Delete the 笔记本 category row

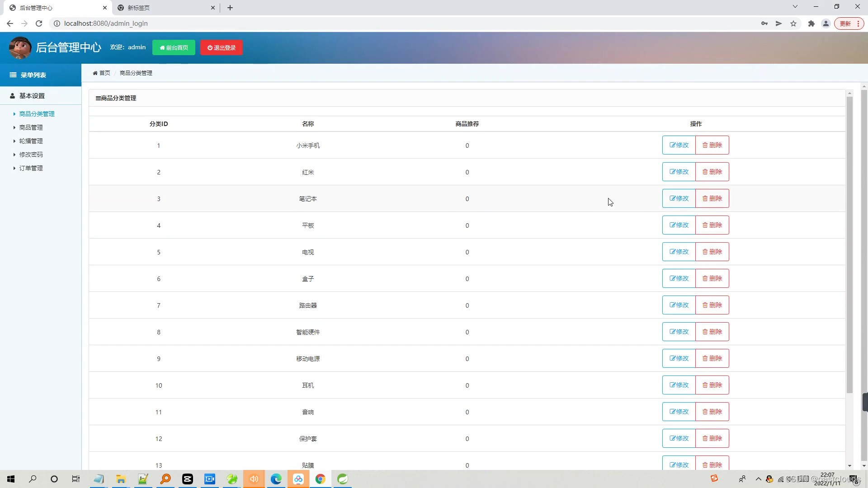pos(712,198)
